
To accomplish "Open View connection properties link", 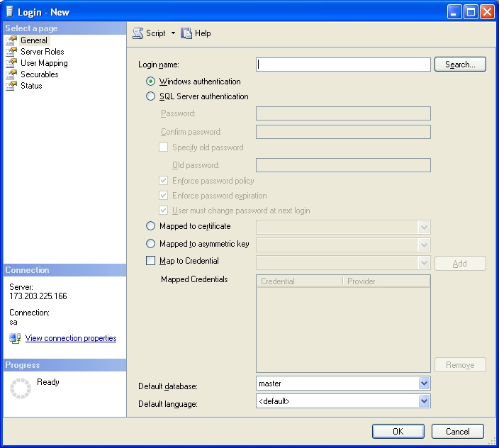I will click(71, 338).
